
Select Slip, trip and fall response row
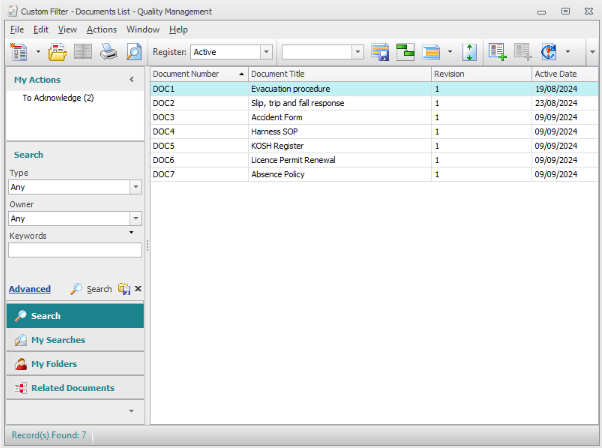click(374, 103)
